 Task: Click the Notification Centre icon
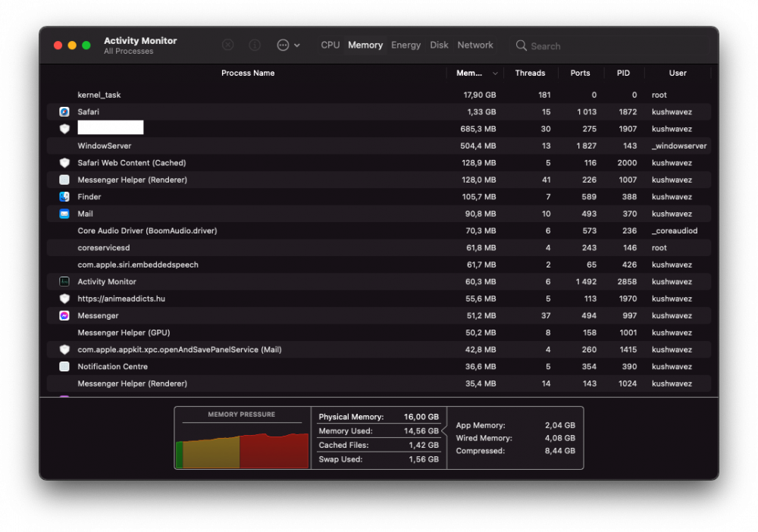64,366
